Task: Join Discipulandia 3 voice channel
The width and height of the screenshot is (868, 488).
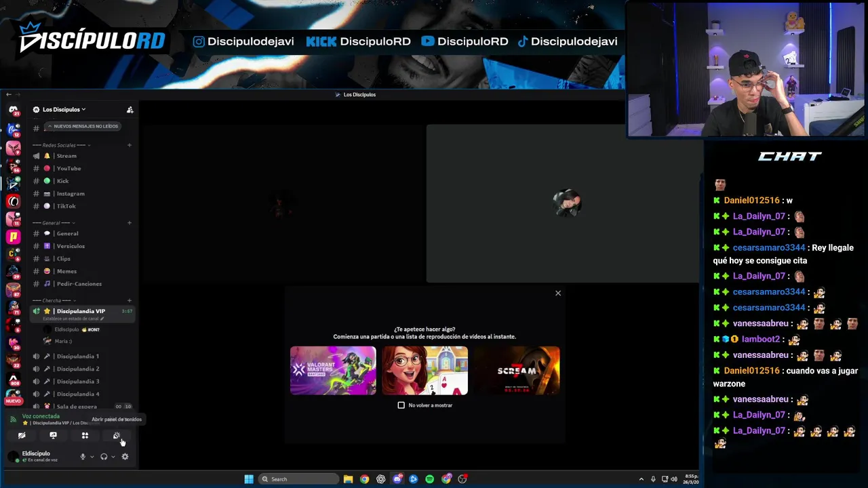Action: pos(83,382)
